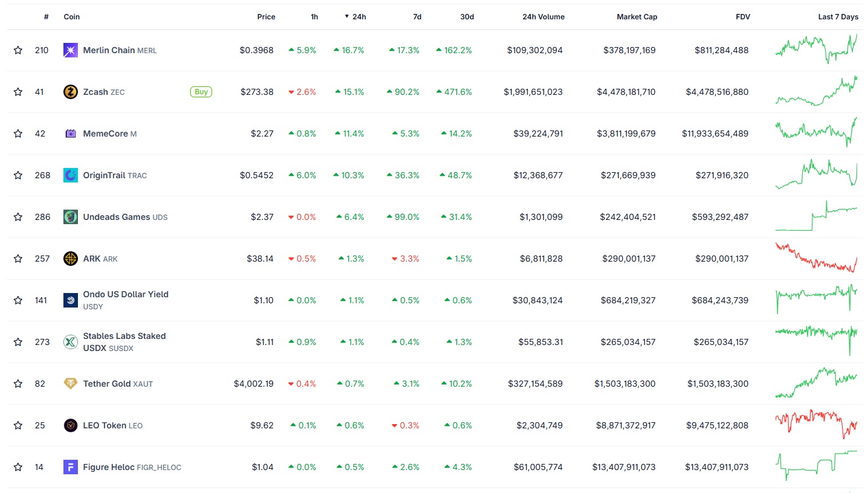Image resolution: width=868 pixels, height=493 pixels.
Task: Toggle the star for Zcash
Action: [x=18, y=92]
